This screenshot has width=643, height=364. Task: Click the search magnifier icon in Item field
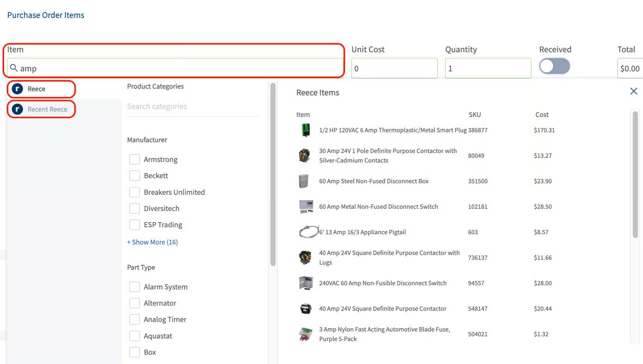pos(14,68)
